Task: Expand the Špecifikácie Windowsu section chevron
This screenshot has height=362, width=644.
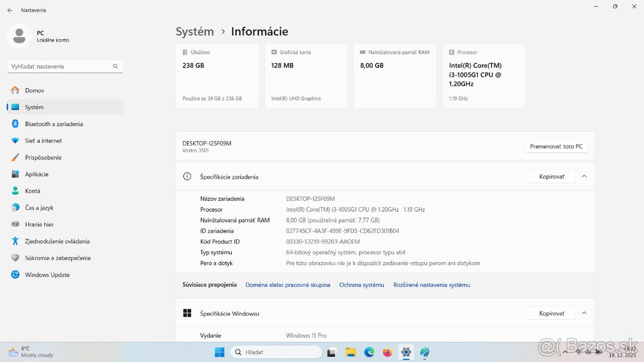Action: tap(584, 313)
